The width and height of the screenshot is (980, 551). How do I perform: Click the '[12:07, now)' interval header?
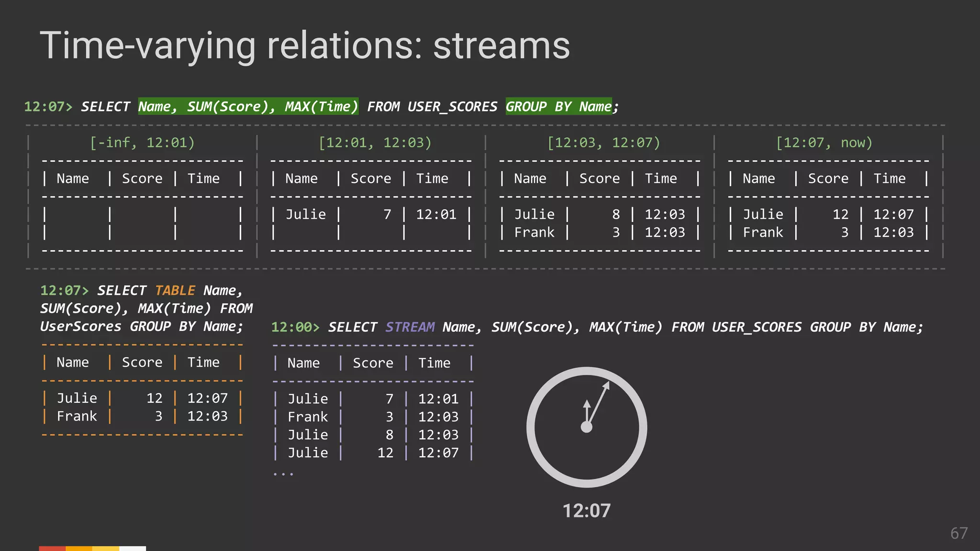pos(824,143)
